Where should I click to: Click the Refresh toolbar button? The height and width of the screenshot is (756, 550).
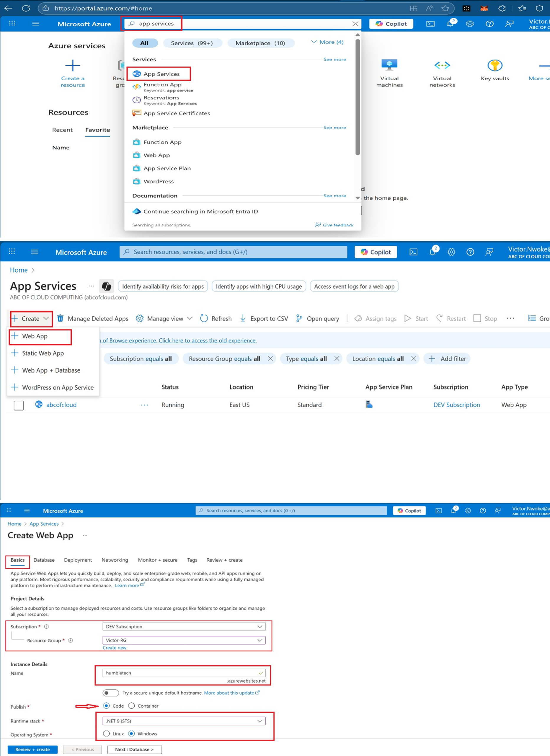point(216,319)
